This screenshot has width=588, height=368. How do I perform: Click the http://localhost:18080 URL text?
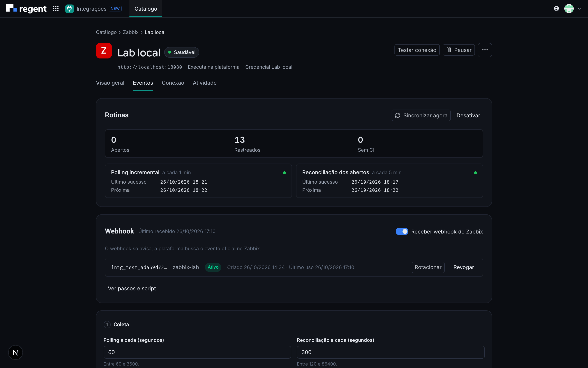coord(150,67)
